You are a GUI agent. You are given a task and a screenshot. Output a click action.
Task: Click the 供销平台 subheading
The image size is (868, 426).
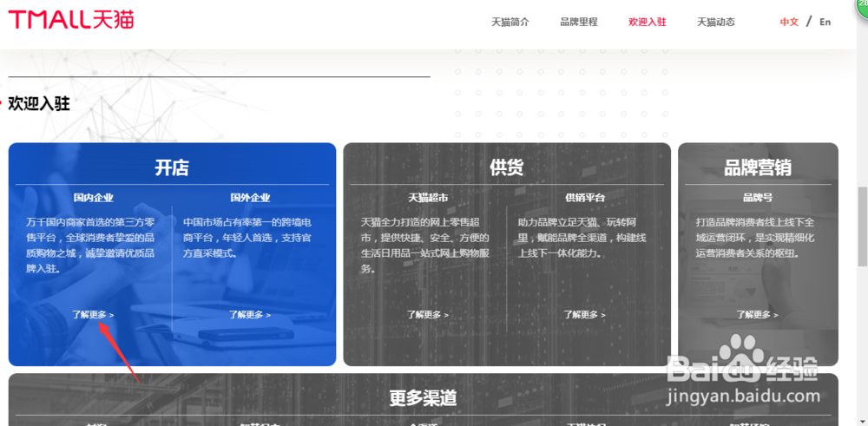[585, 198]
